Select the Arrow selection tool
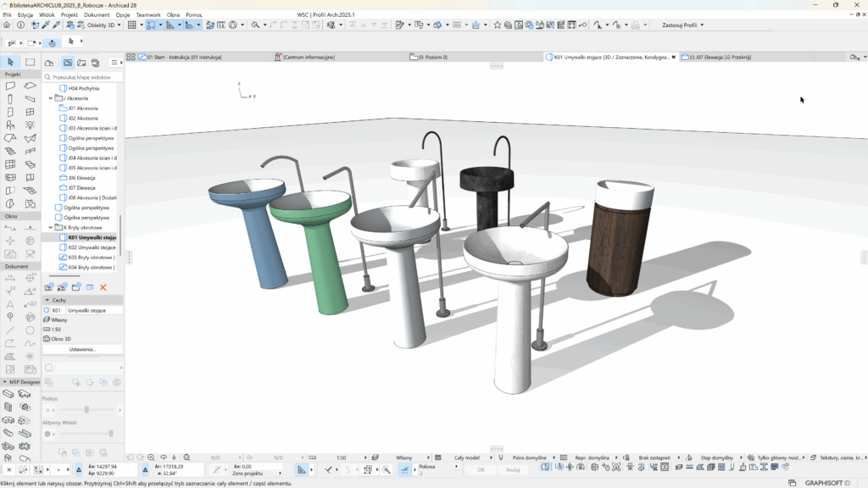The height and width of the screenshot is (488, 868). pyautogui.click(x=10, y=62)
